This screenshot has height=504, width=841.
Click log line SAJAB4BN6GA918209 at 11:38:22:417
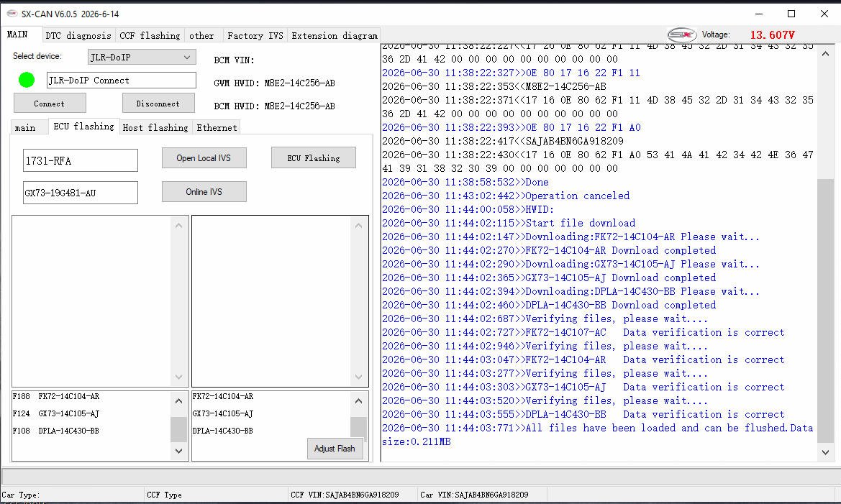pos(503,141)
